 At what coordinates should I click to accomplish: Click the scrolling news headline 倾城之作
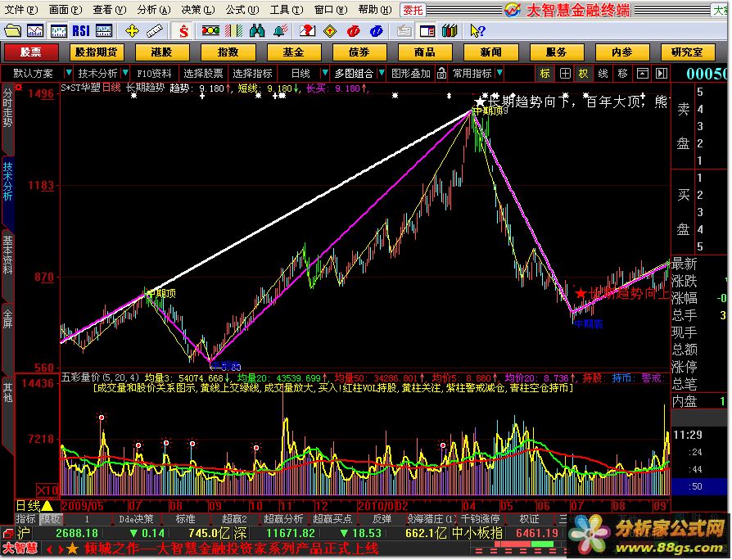pyautogui.click(x=232, y=549)
